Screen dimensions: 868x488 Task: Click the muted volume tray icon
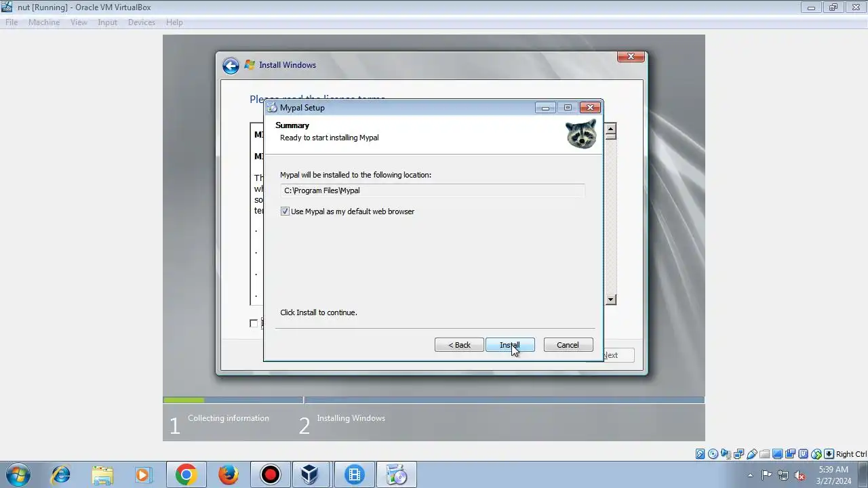800,475
